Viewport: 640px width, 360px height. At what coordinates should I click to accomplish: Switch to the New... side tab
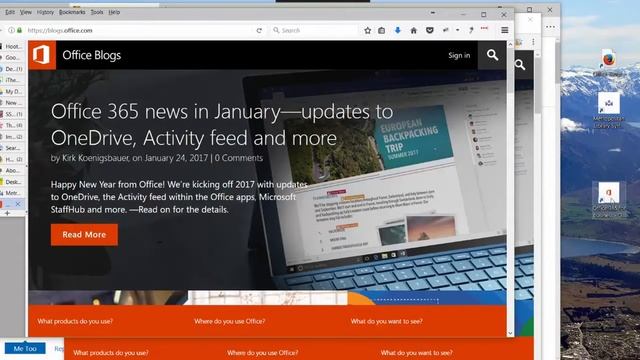point(12,103)
